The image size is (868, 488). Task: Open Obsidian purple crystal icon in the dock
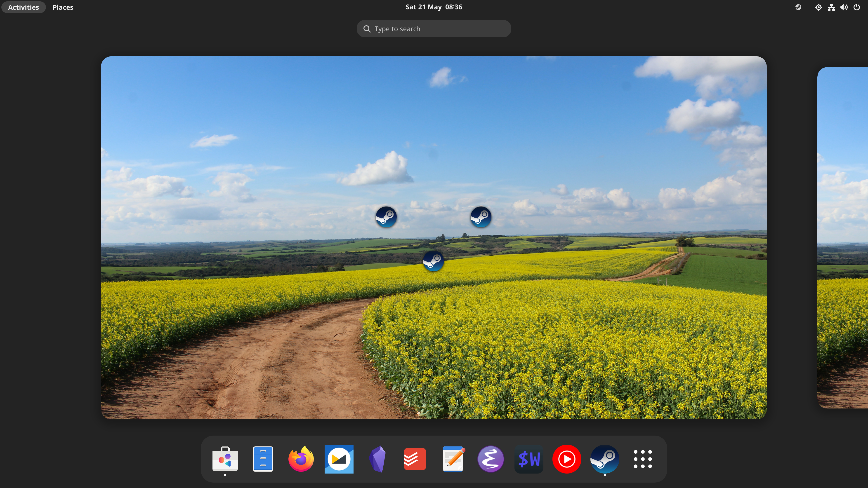point(377,459)
